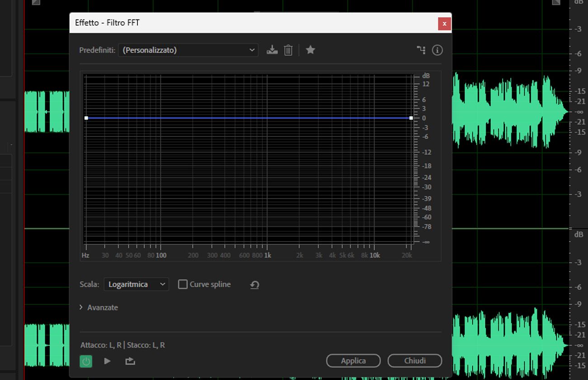
Task: Select the right endpoint handle of the curve
Action: click(x=410, y=118)
